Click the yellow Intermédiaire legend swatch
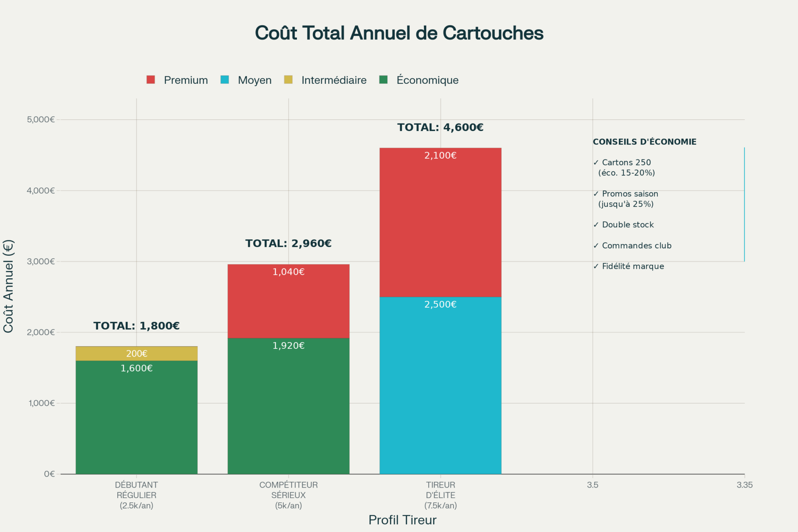 tap(288, 80)
